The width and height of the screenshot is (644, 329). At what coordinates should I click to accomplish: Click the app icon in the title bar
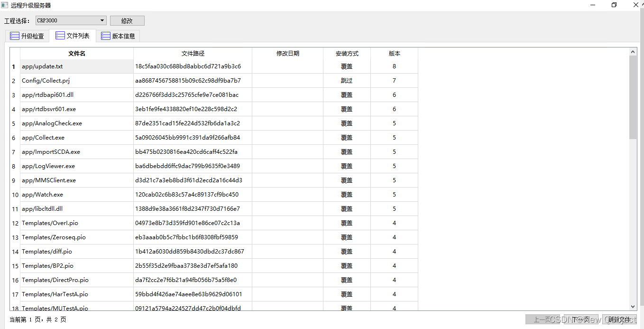5,5
